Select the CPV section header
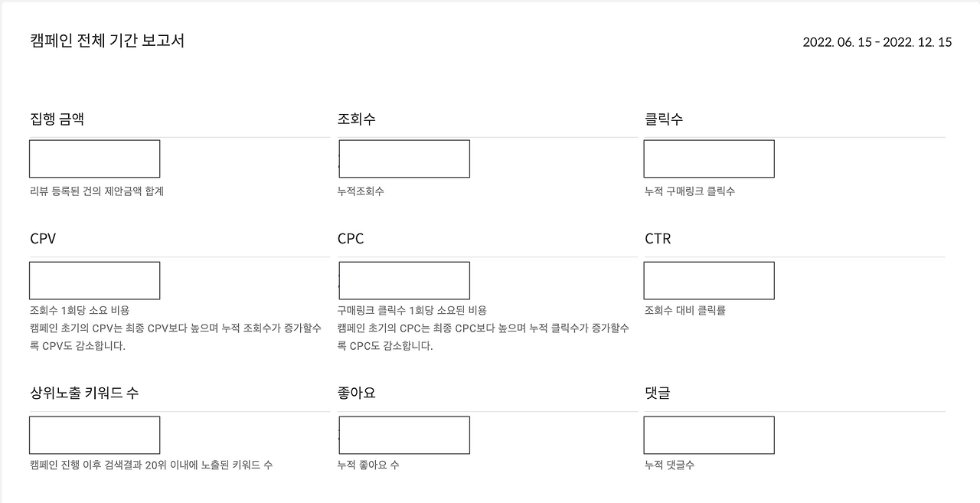 (44, 238)
